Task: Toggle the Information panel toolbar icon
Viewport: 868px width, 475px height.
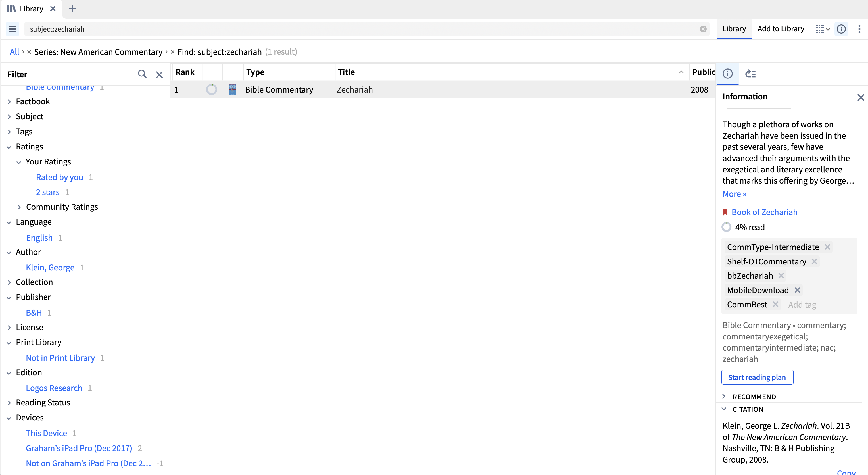Action: coord(841,29)
